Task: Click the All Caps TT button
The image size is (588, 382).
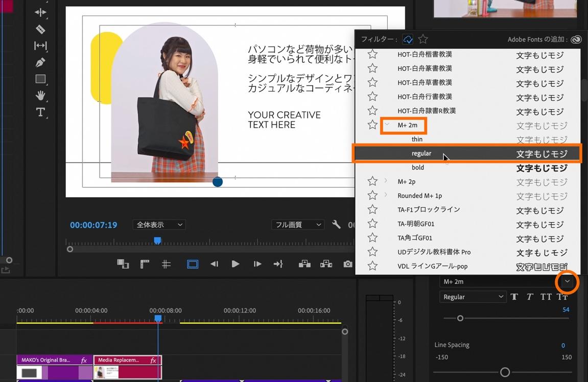Action: tap(546, 297)
